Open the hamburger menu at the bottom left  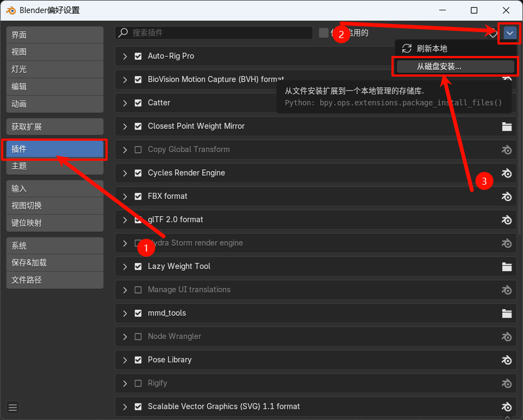pyautogui.click(x=13, y=408)
